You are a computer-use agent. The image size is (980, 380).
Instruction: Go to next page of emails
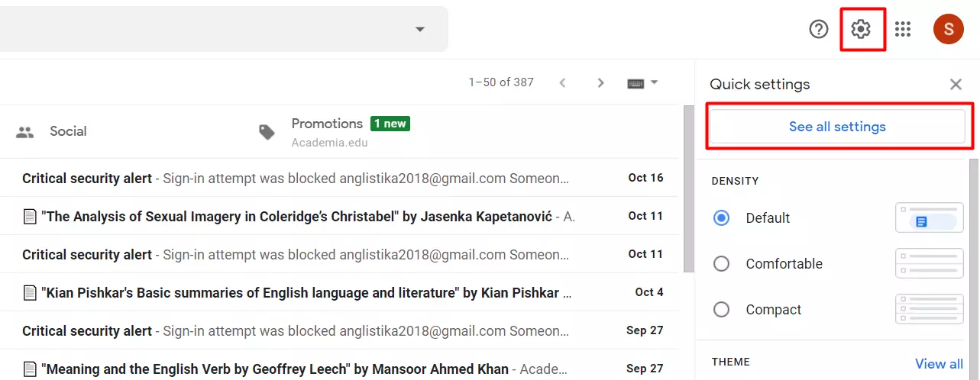600,82
